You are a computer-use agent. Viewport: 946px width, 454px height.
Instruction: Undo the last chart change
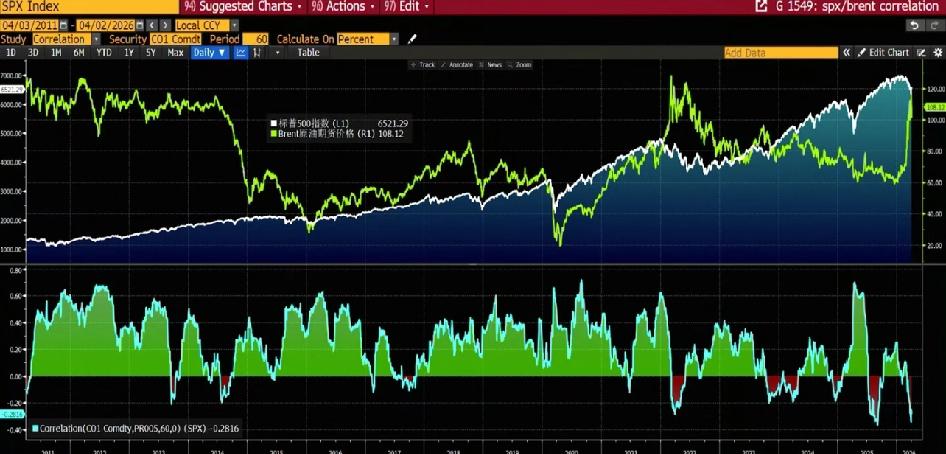915,25
